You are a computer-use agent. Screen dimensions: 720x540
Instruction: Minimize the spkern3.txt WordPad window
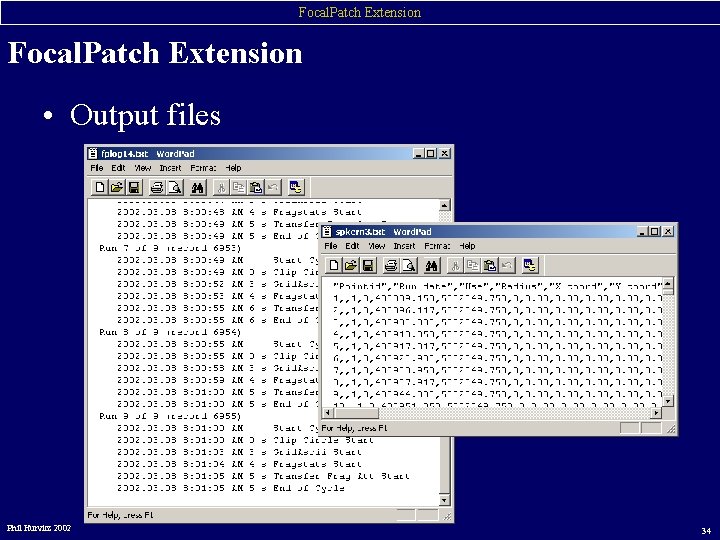coord(643,231)
